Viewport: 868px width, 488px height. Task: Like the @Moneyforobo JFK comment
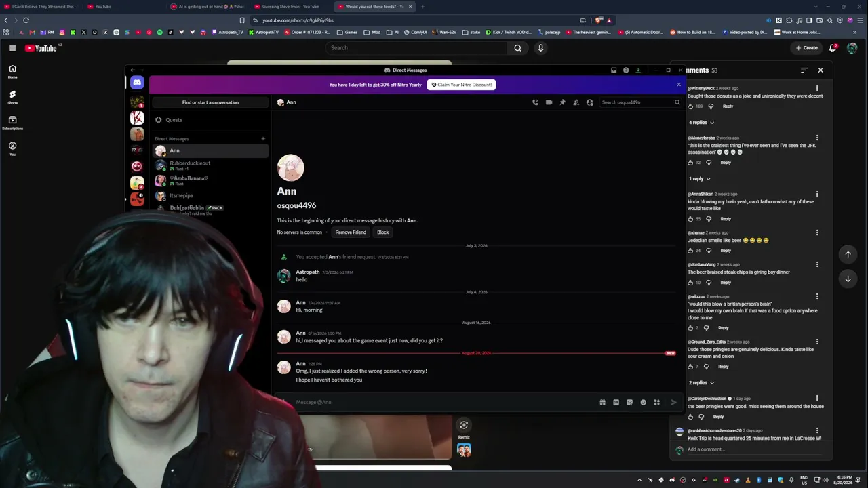tap(690, 163)
